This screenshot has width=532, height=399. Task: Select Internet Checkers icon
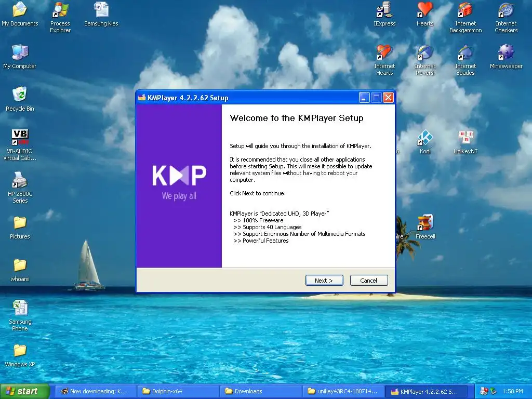tap(506, 18)
